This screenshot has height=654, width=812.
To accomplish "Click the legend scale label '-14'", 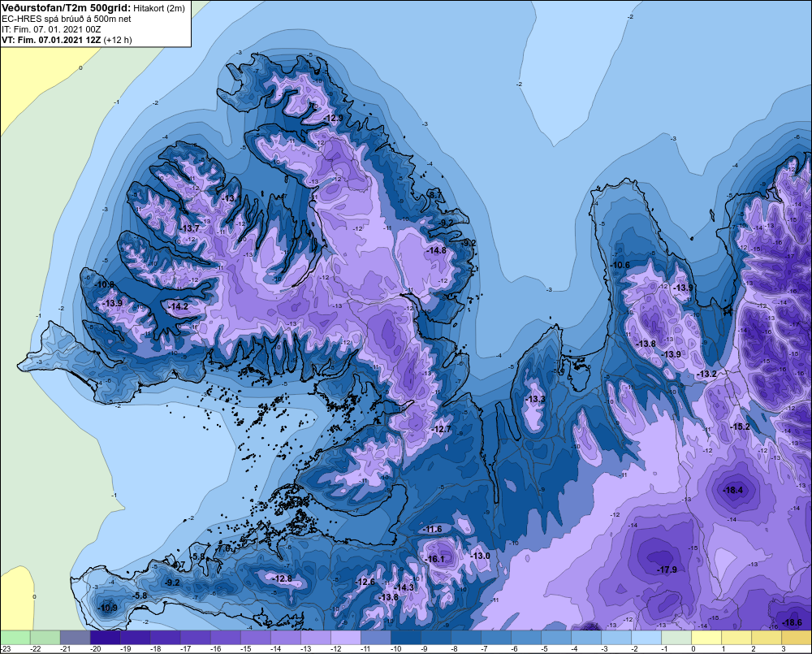I will point(276,649).
